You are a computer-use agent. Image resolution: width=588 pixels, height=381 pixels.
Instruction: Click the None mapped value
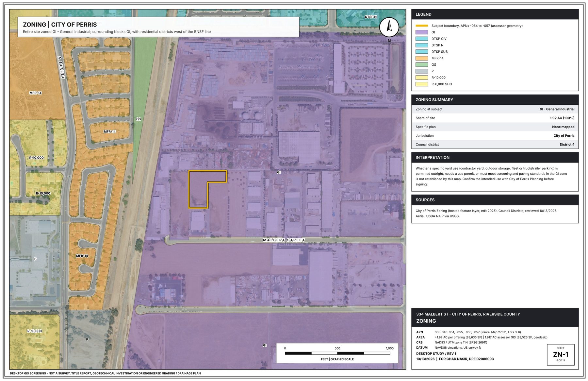coord(563,127)
